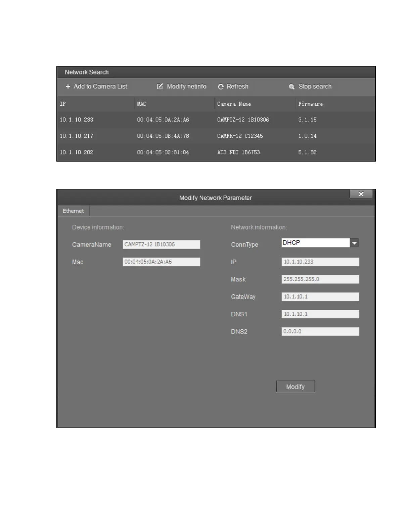Sort by the Firmware column header
Screen dimensions: 411x532
click(x=311, y=104)
